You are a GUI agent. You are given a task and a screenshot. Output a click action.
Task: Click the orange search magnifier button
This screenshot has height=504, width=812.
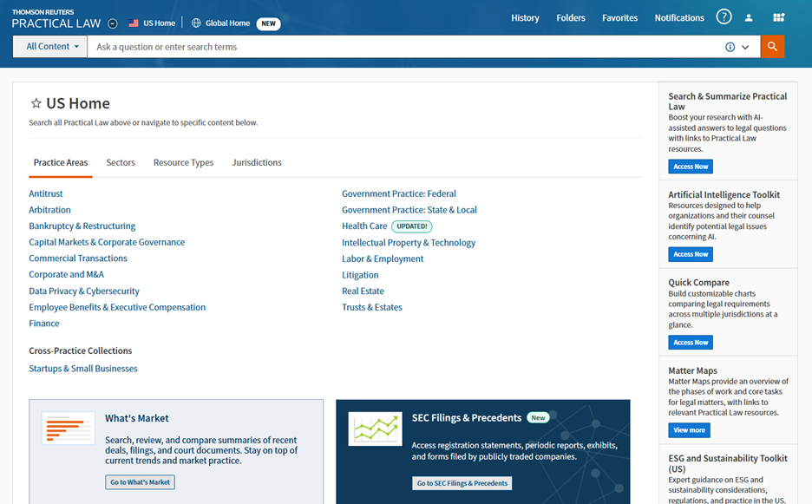(772, 47)
